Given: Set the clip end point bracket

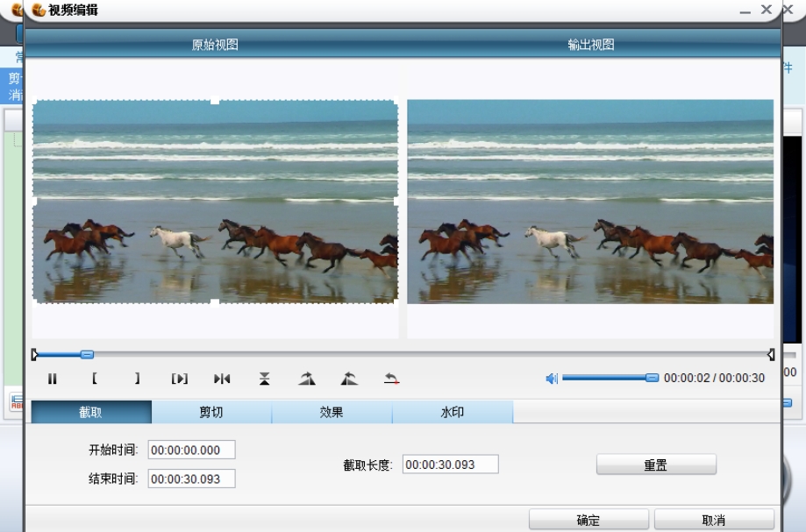Looking at the screenshot, I should pos(137,379).
